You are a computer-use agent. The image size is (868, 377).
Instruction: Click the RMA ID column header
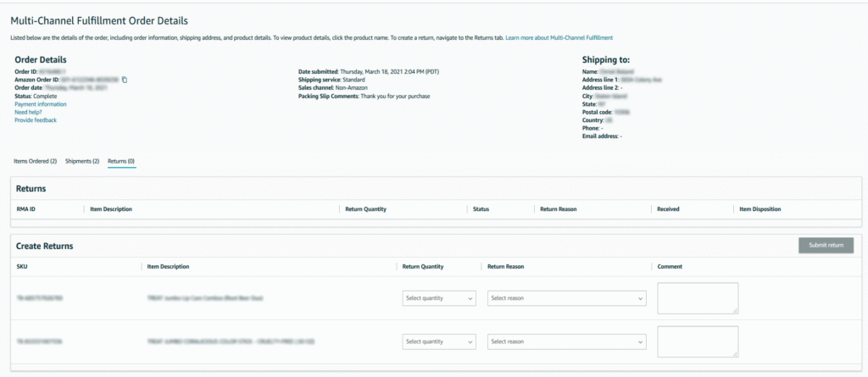26,208
